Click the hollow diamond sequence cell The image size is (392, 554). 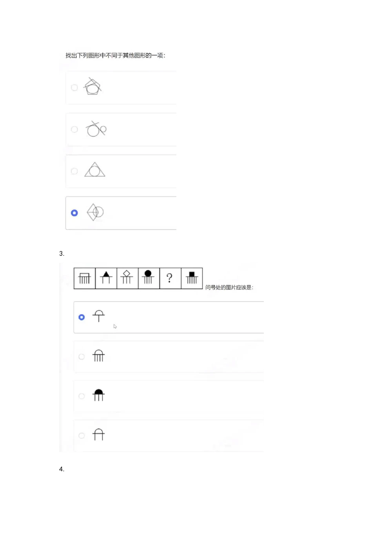point(127,278)
